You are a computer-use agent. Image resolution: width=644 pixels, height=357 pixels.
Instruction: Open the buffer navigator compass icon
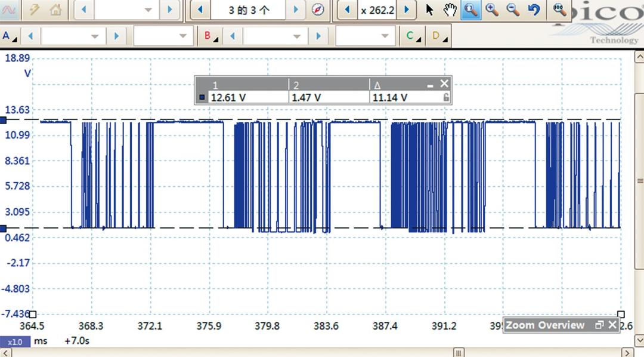[x=317, y=10]
